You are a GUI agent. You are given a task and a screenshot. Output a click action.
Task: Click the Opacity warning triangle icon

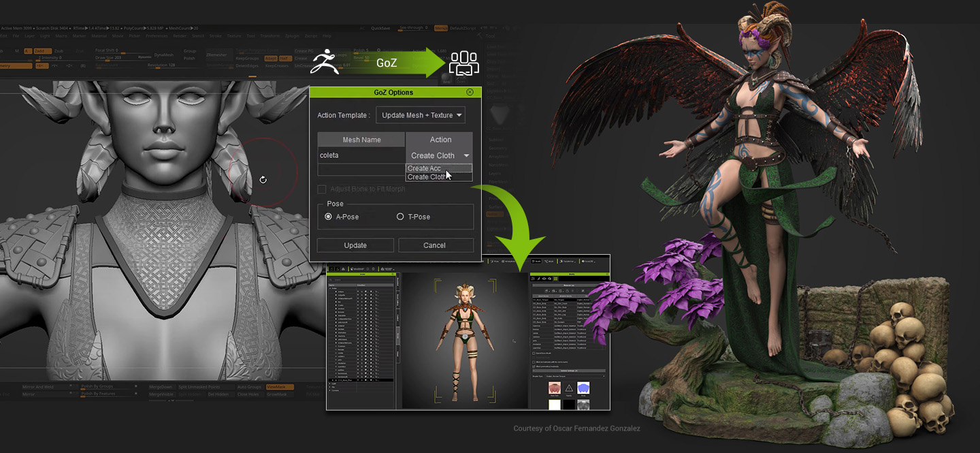click(569, 388)
